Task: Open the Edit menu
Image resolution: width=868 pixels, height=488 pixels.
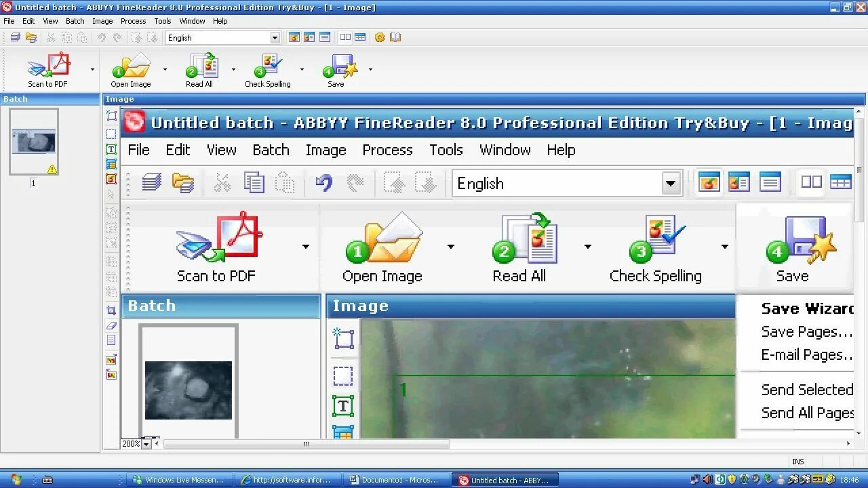Action: (x=28, y=21)
